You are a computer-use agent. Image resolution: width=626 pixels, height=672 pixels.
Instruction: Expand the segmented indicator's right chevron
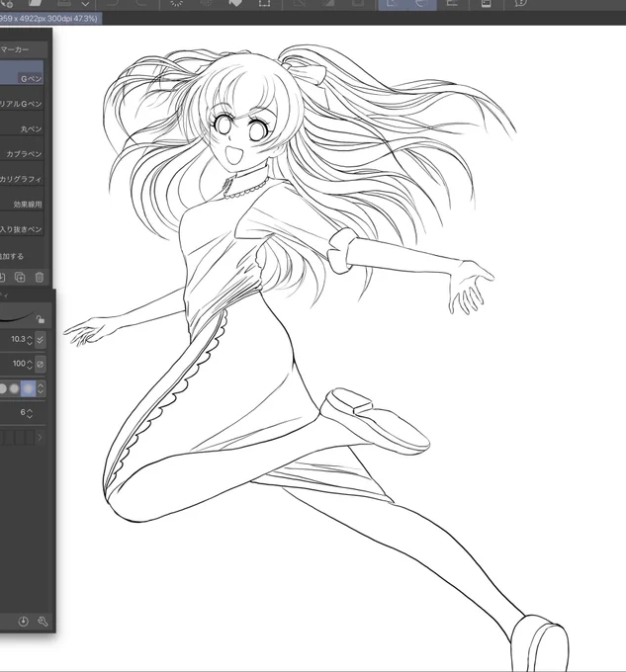coord(41,438)
